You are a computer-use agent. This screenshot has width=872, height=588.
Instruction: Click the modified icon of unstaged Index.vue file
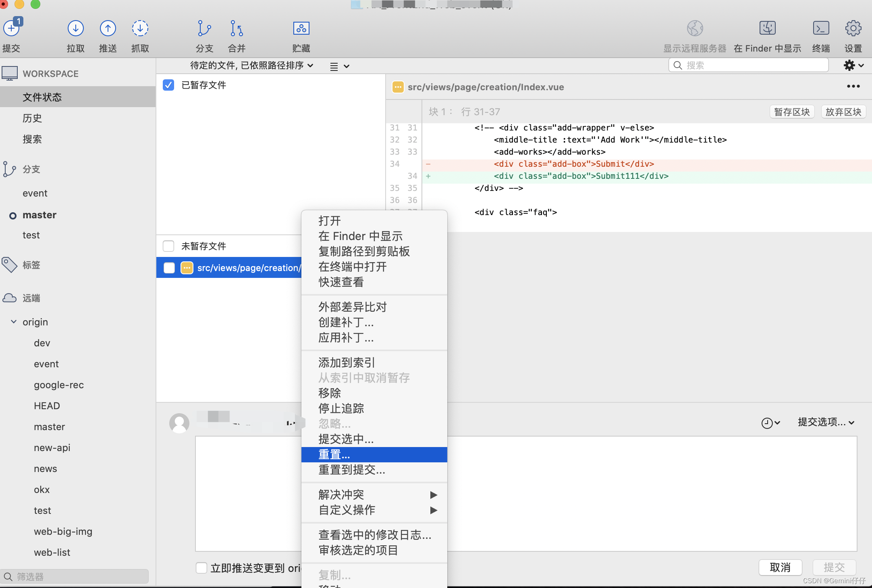coord(187,268)
